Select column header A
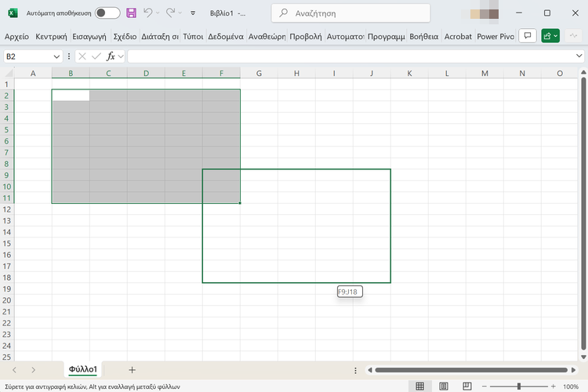The height and width of the screenshot is (392, 588). [33, 73]
